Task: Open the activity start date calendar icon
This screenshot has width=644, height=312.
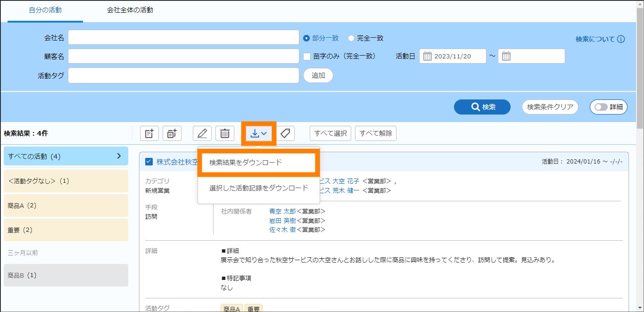Action: point(428,57)
